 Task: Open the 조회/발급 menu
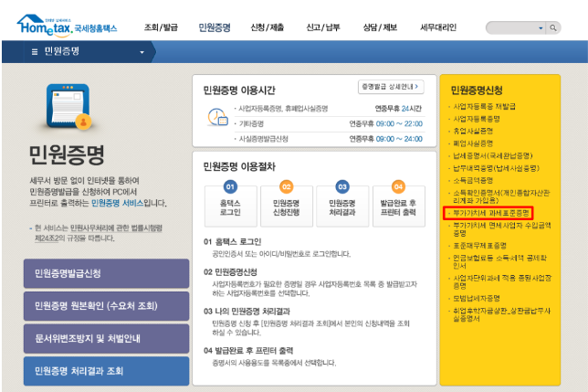161,27
